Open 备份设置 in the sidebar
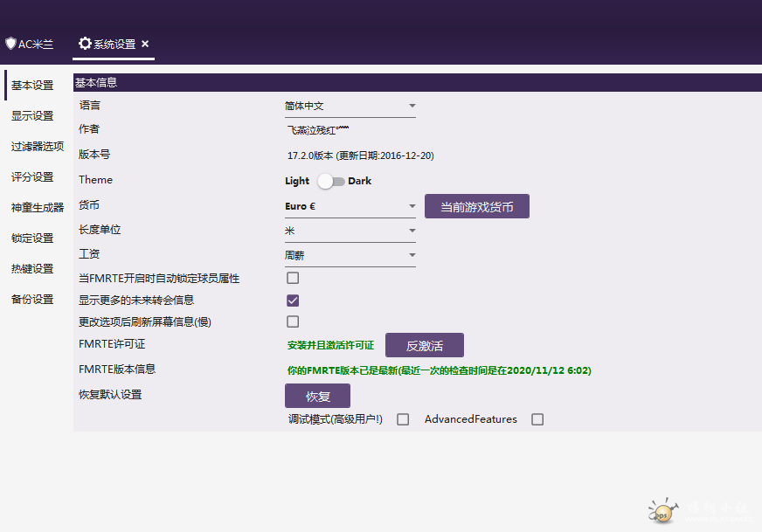Screen dimensions: 762x532 [32, 300]
